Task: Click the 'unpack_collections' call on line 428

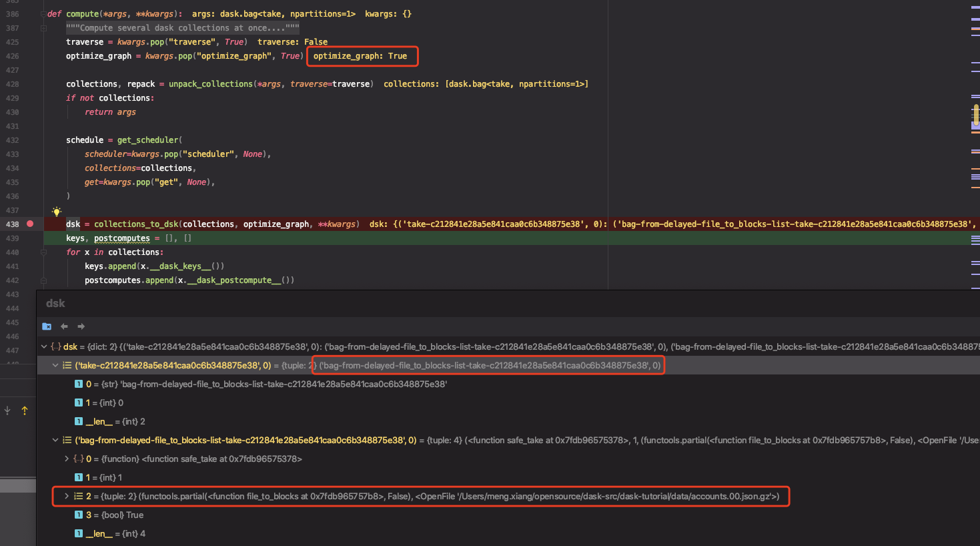Action: click(211, 84)
